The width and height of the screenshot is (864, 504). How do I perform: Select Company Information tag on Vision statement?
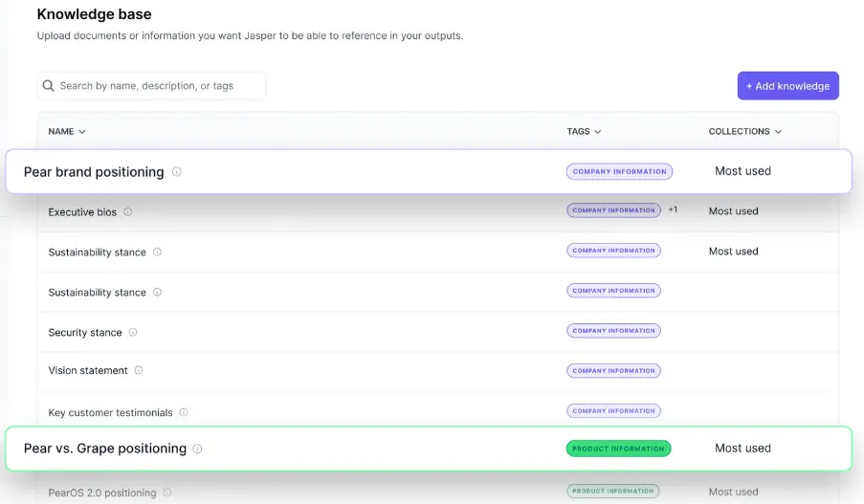(x=613, y=371)
